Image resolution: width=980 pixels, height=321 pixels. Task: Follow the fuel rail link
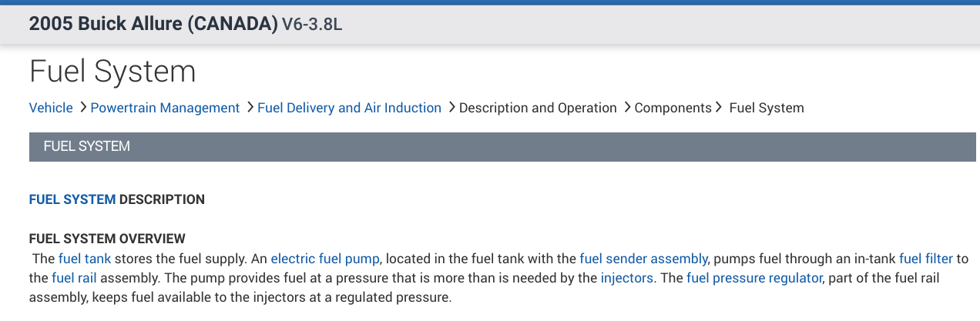click(74, 278)
